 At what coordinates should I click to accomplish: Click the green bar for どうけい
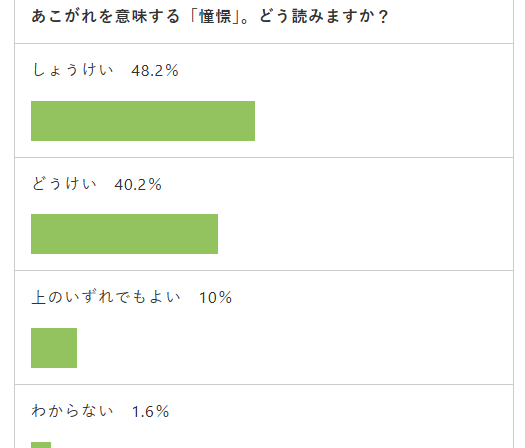[125, 234]
